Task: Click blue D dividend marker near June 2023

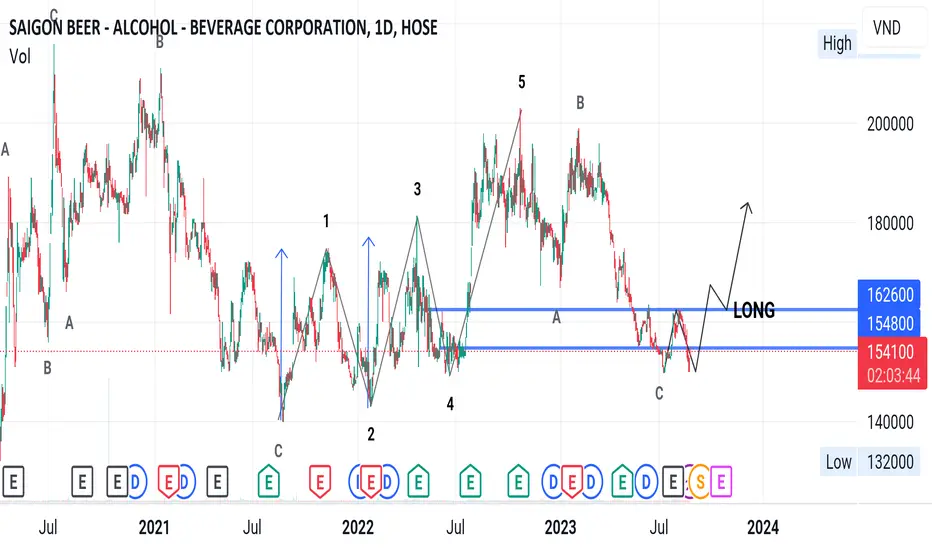Action: click(x=646, y=481)
